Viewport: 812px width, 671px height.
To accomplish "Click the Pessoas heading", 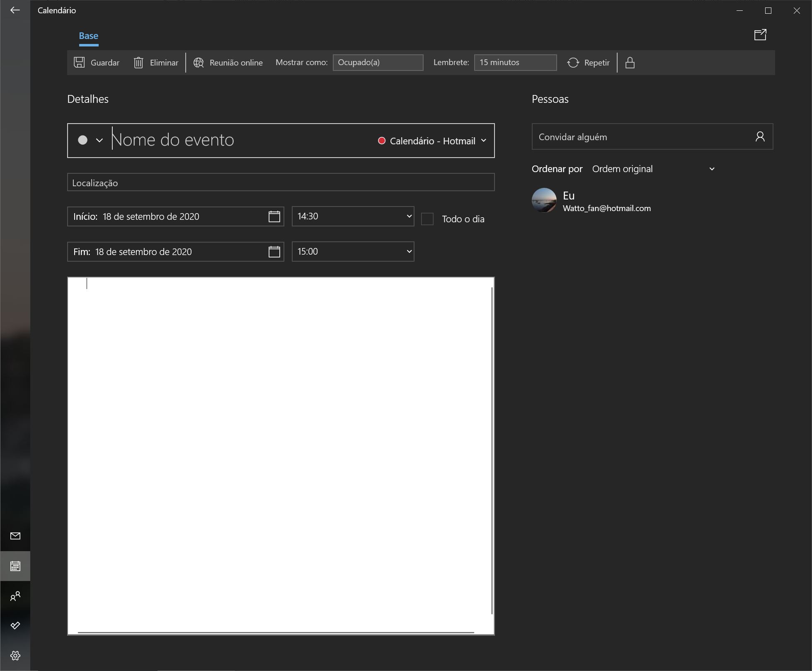I will point(550,99).
